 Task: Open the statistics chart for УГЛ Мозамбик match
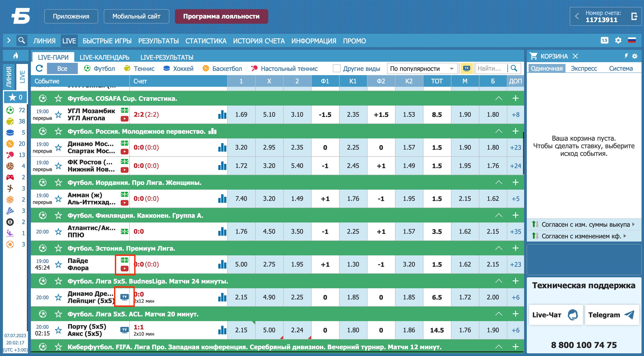click(x=222, y=114)
